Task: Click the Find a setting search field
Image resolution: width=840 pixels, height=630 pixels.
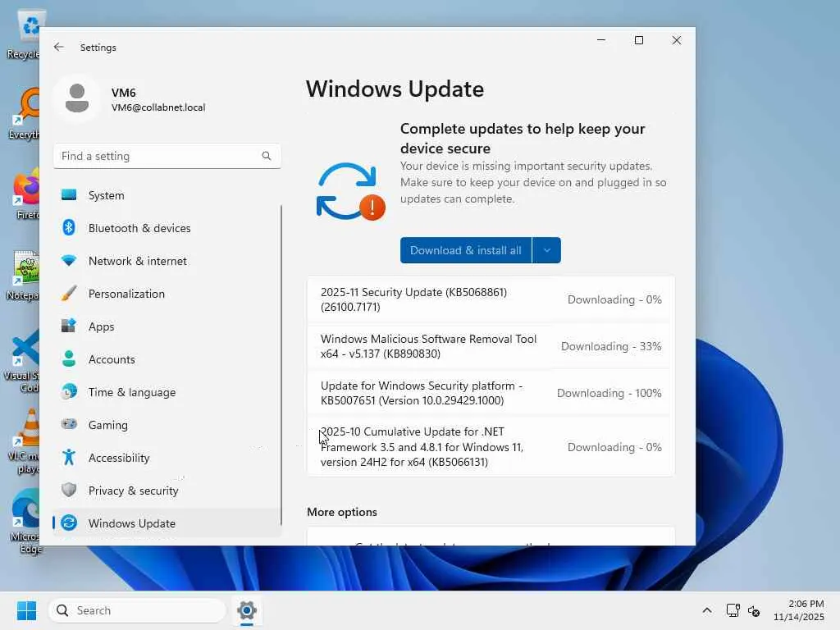Action: 167,156
